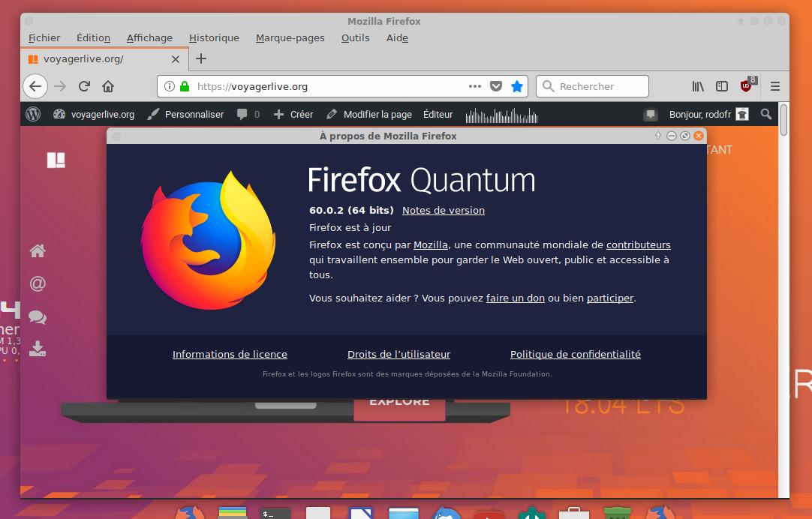Click the keep-on-top arrow of About dialog
Viewport: 812px width, 519px height.
pyautogui.click(x=657, y=136)
